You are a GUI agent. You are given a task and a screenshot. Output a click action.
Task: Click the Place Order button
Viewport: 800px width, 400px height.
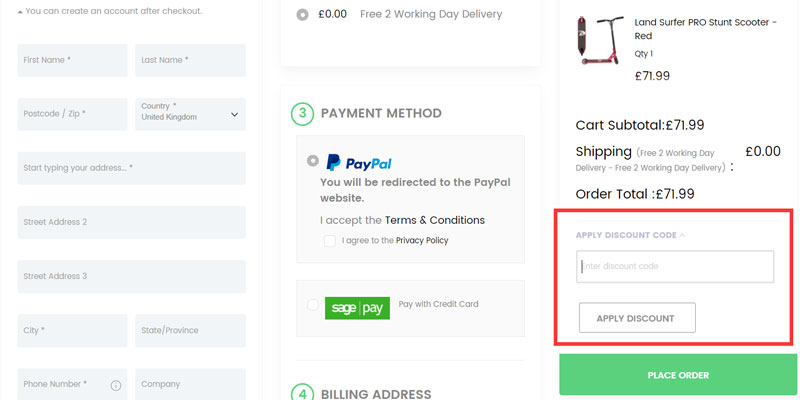click(x=678, y=375)
